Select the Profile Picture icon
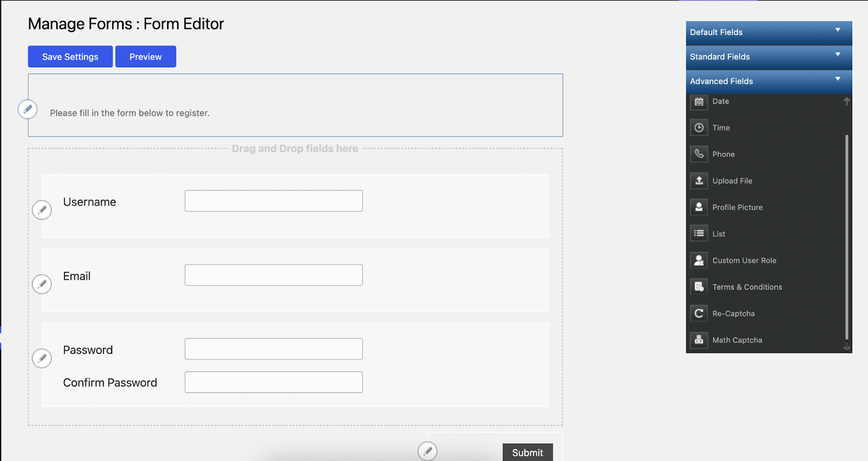Viewport: 868px width, 461px height. point(699,207)
